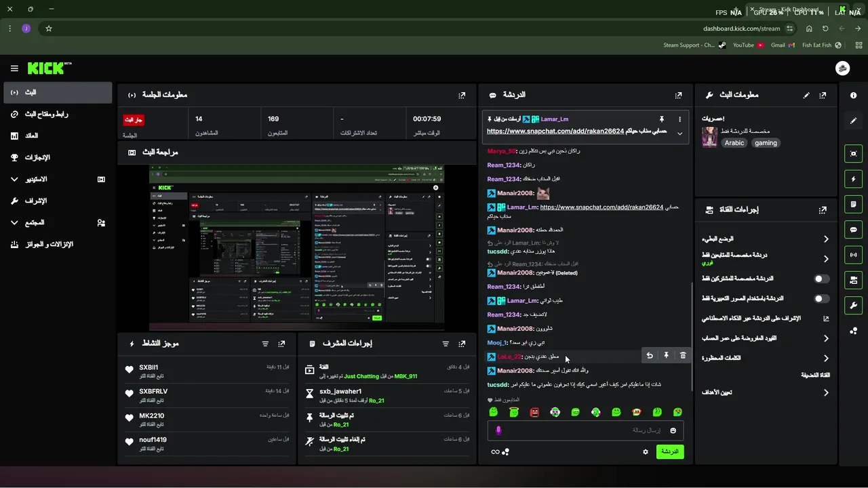Edit stream info with the panel's pencil icon
The height and width of the screenshot is (488, 868).
806,96
